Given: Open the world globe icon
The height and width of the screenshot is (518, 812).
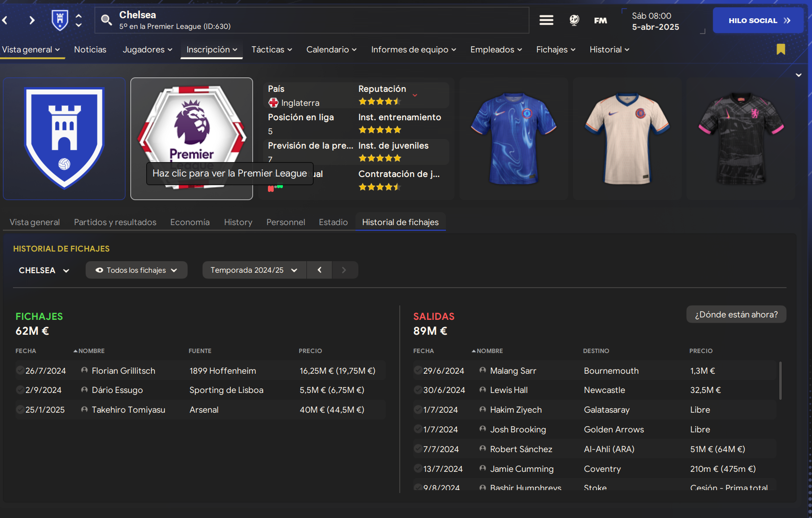Looking at the screenshot, I should point(574,20).
